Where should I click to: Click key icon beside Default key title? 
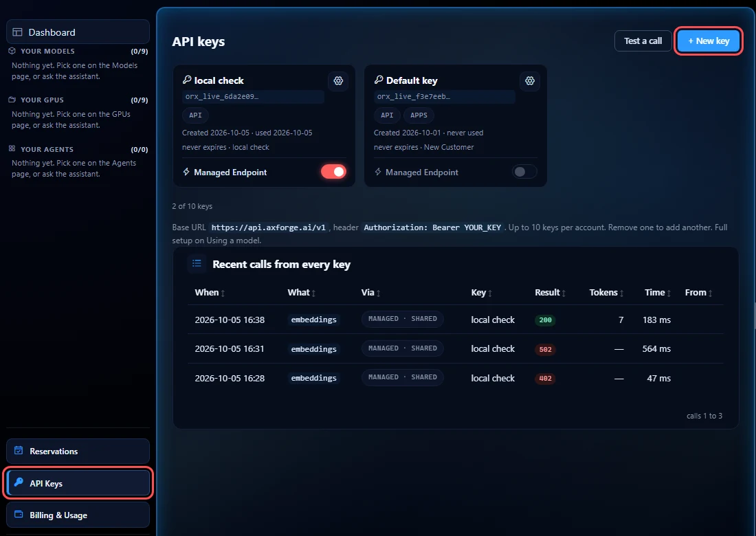[x=379, y=80]
